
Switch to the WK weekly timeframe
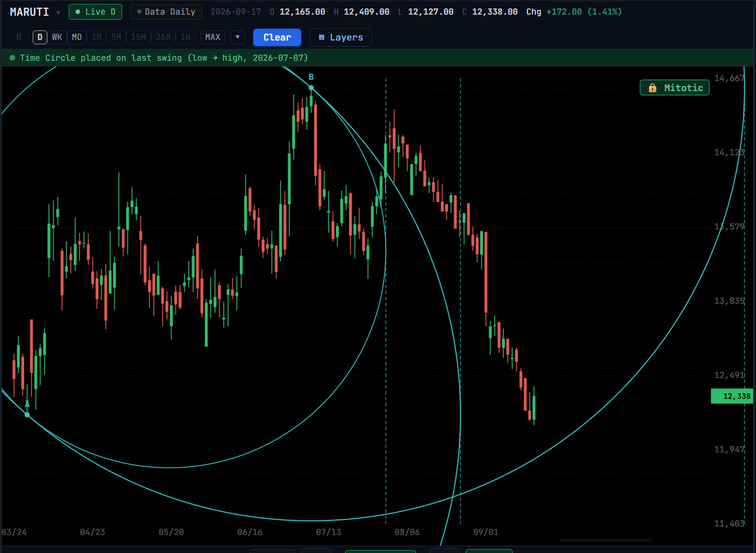(x=57, y=37)
